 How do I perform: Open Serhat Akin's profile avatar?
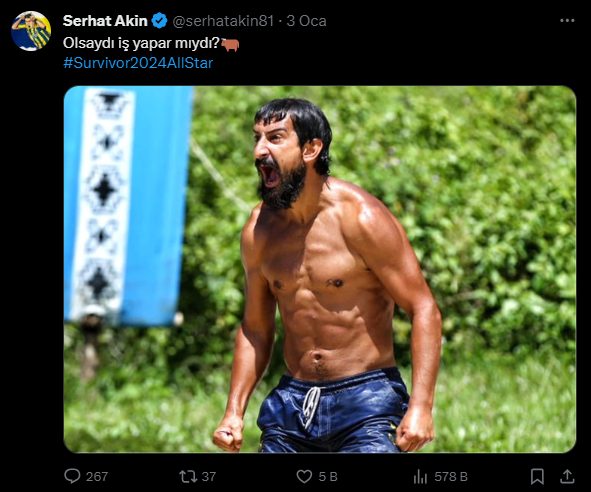pos(31,31)
